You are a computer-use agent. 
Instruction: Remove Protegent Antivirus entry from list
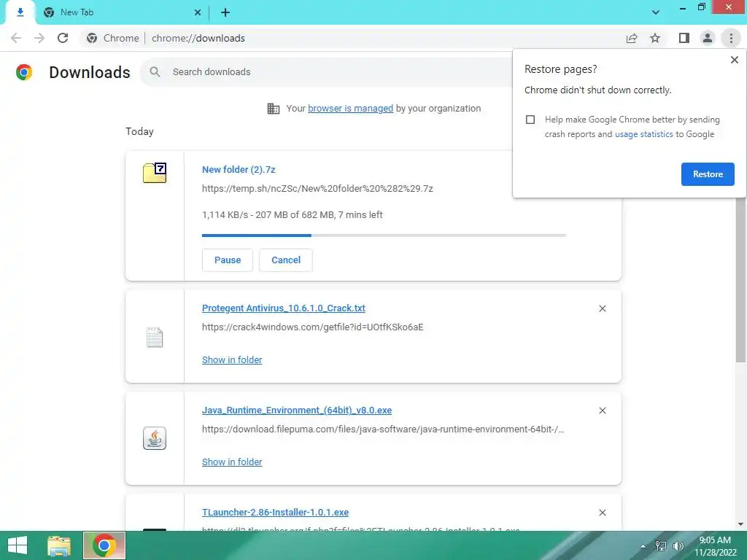tap(602, 308)
